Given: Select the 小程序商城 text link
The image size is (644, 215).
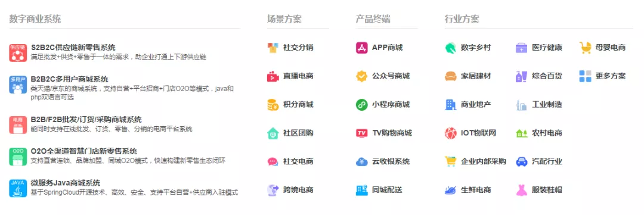Looking at the screenshot, I should pos(391,105).
